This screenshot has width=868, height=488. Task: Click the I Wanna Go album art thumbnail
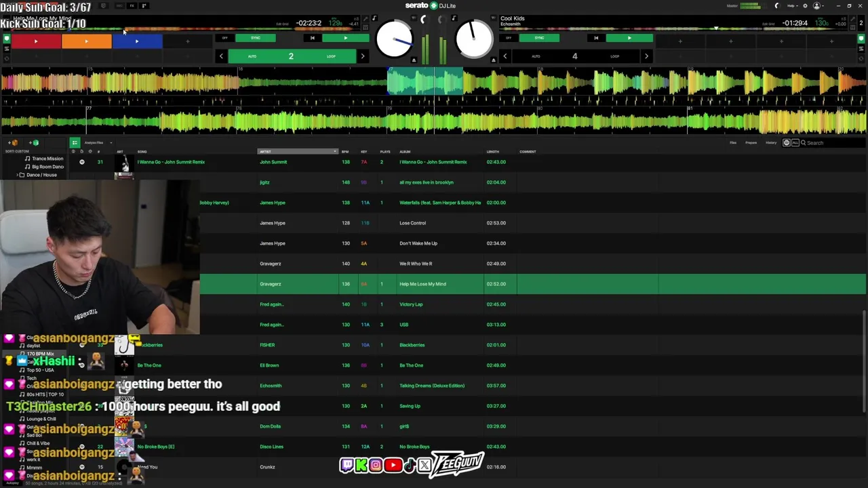tap(124, 163)
